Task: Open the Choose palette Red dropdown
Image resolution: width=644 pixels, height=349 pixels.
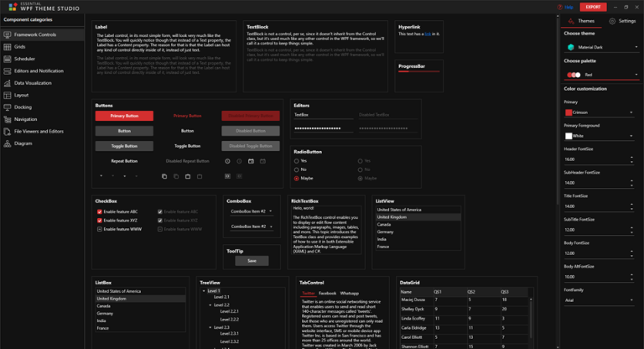Action: point(602,75)
